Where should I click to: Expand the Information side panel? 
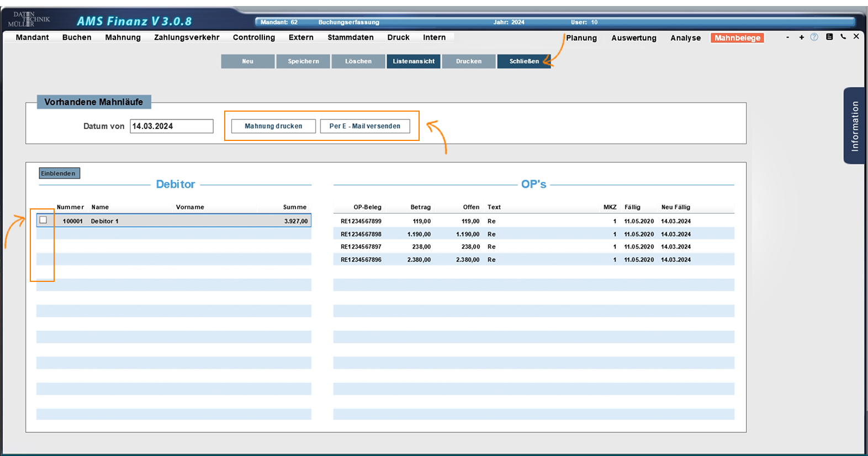tap(854, 126)
